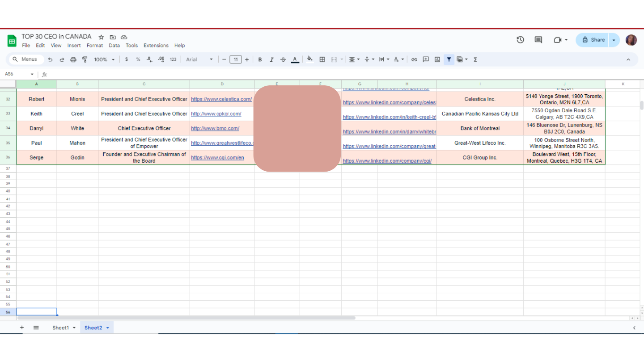Image resolution: width=644 pixels, height=362 pixels.
Task: Click the Share button
Action: coord(593,40)
